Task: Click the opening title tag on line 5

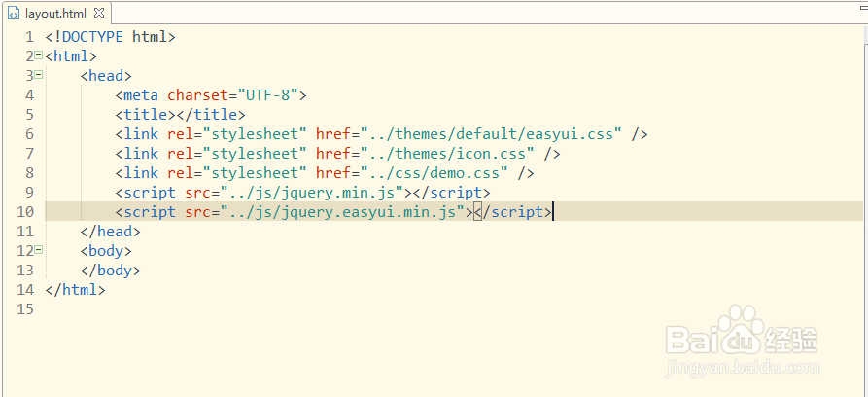Action: [146, 115]
